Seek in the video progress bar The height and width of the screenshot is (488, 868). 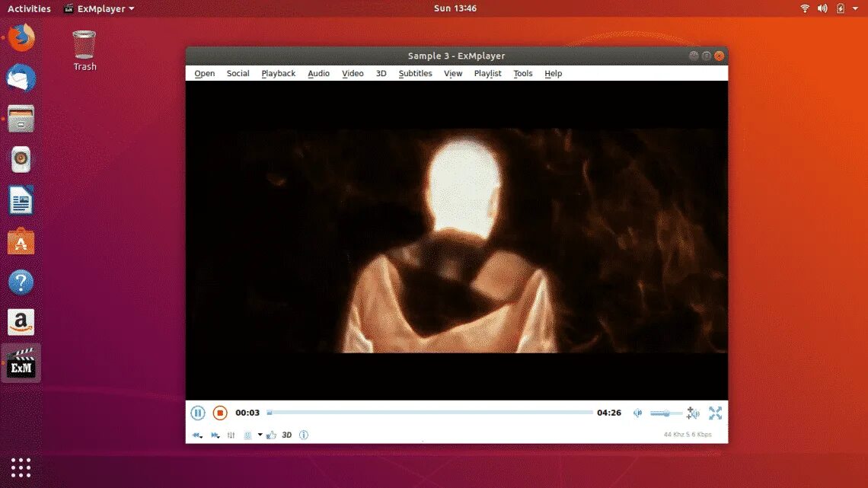429,413
